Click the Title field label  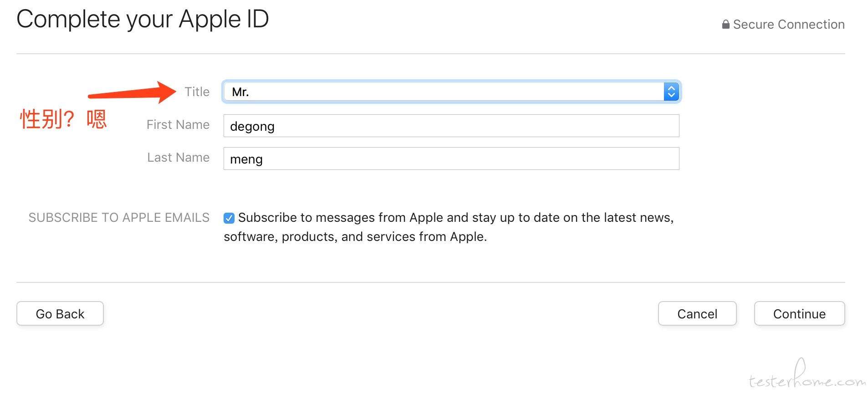coord(197,92)
